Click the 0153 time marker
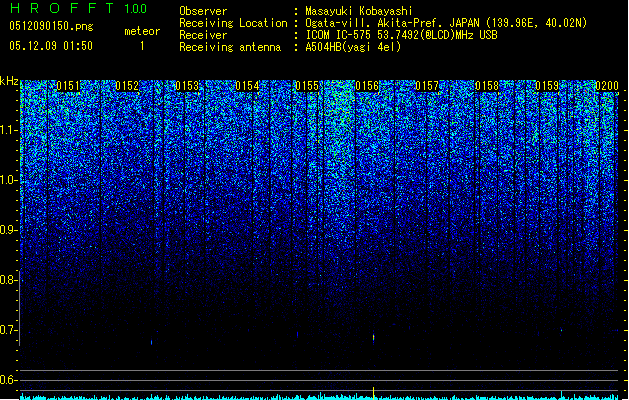Viewport: 629px width, 400px height. pos(187,86)
